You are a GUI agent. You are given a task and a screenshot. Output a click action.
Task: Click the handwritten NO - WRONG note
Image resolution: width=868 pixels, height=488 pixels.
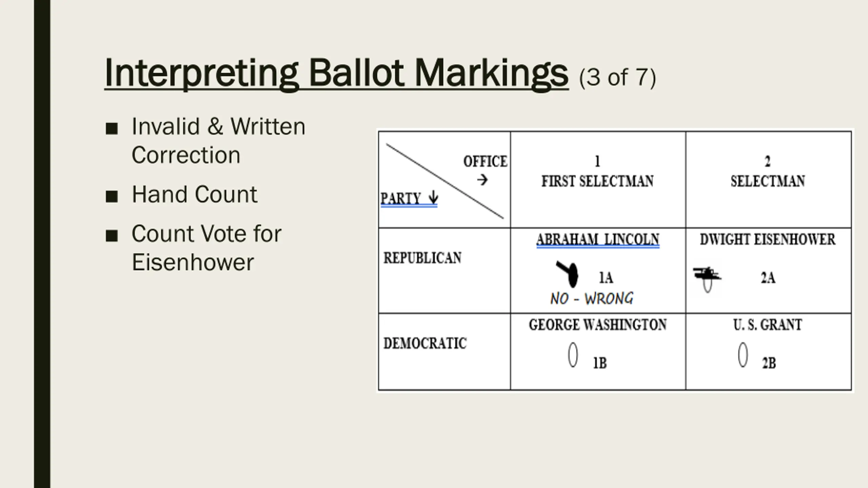pyautogui.click(x=592, y=299)
